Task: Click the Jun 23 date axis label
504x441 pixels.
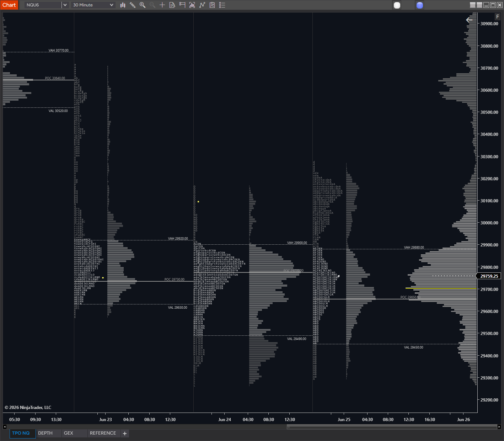Action: click(x=106, y=420)
